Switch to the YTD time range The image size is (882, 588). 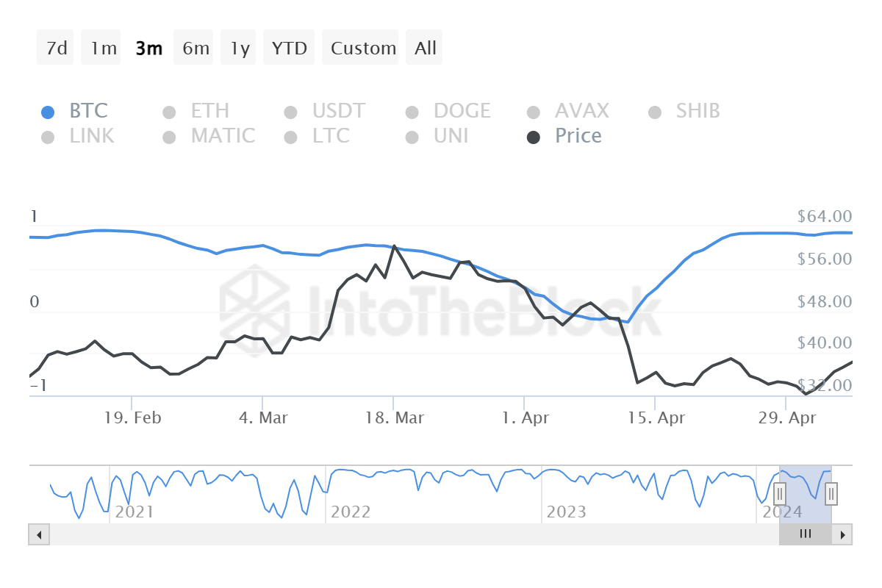click(x=288, y=47)
